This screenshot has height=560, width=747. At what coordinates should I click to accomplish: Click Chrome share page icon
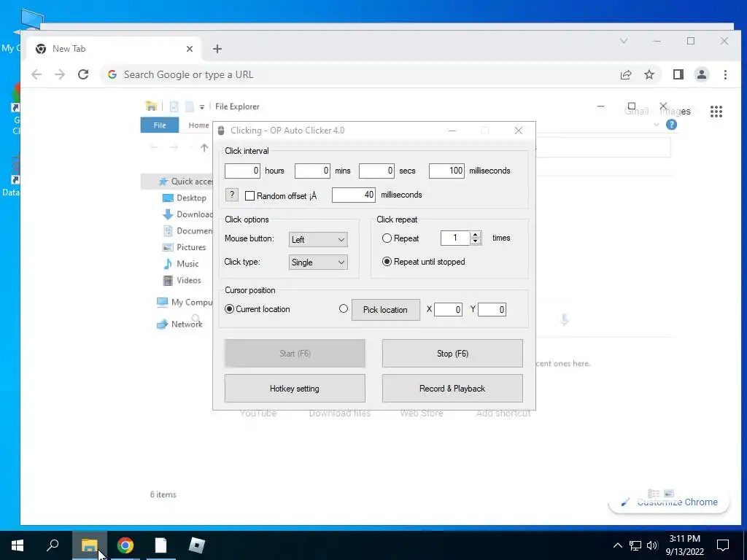626,74
